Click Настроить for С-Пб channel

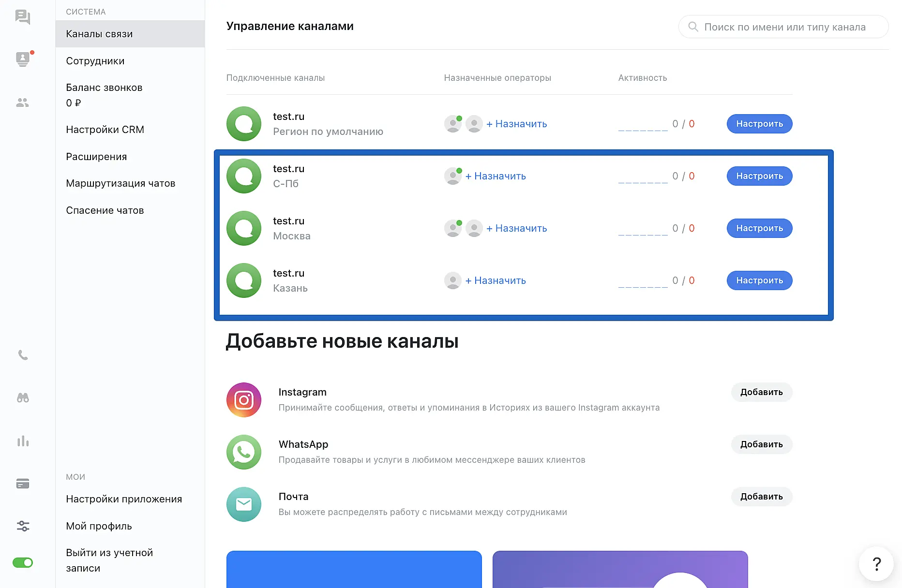click(759, 176)
